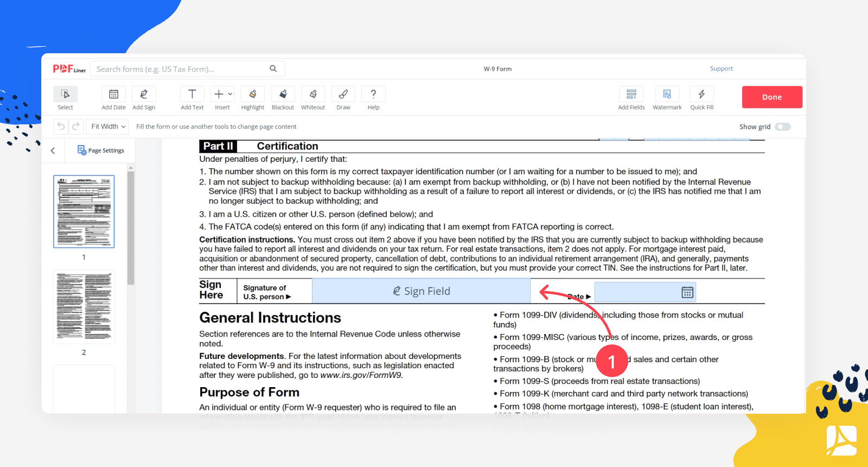Click the Insert plus icon
The image size is (868, 467).
pyautogui.click(x=219, y=94)
